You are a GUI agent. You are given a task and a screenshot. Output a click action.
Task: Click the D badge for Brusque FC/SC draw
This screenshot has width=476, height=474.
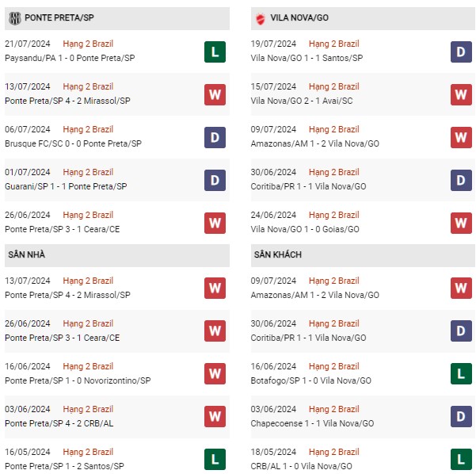point(215,138)
